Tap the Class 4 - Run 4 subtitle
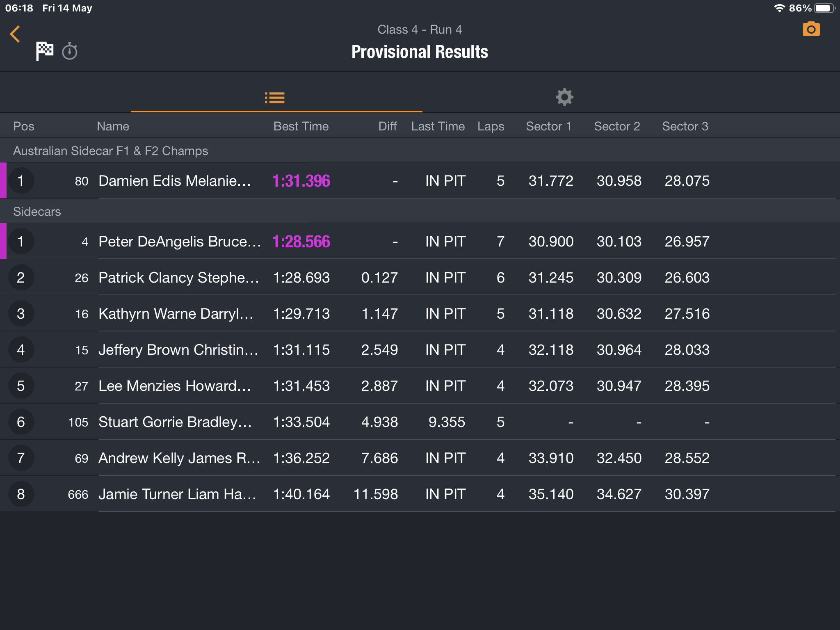Image resolution: width=840 pixels, height=630 pixels. (420, 30)
